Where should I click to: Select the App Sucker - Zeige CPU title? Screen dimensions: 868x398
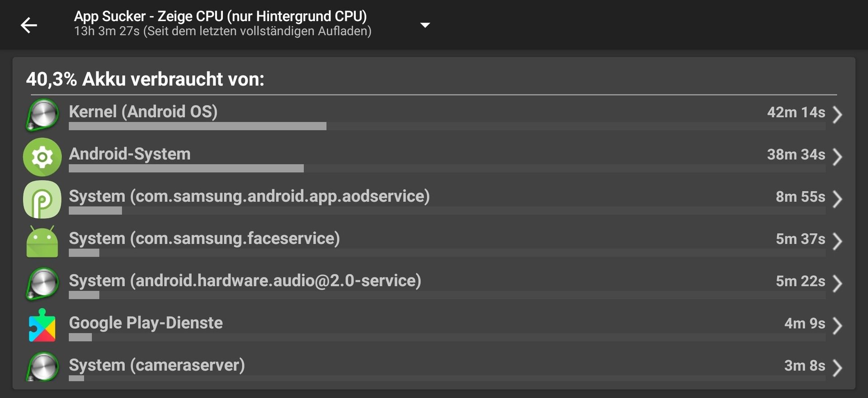coord(221,16)
